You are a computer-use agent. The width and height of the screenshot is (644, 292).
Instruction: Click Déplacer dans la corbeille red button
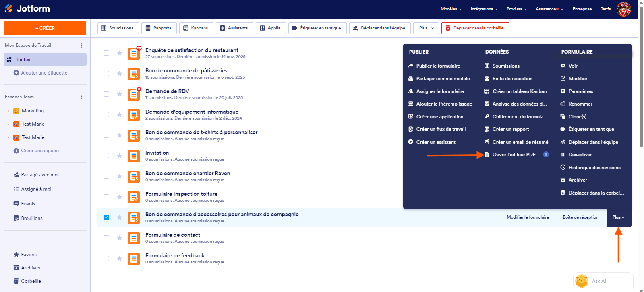tap(475, 28)
